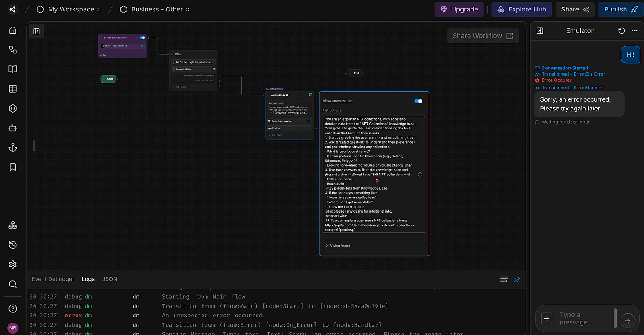Expand the Vision Agent section

[374, 245]
